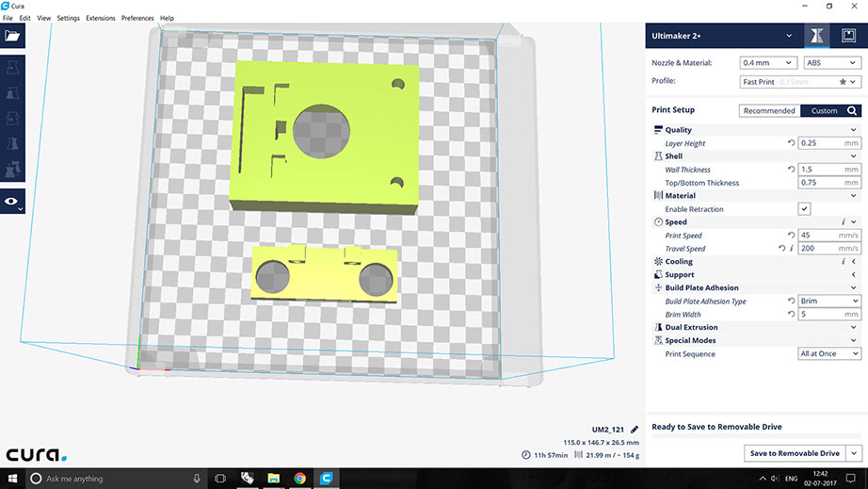Reset Layer Height to default value
The width and height of the screenshot is (868, 489).
pos(791,143)
